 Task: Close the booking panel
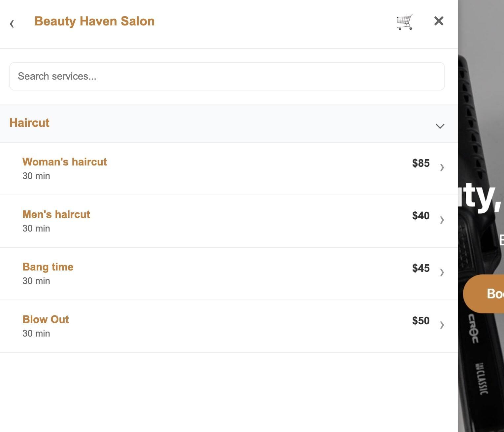pos(438,21)
